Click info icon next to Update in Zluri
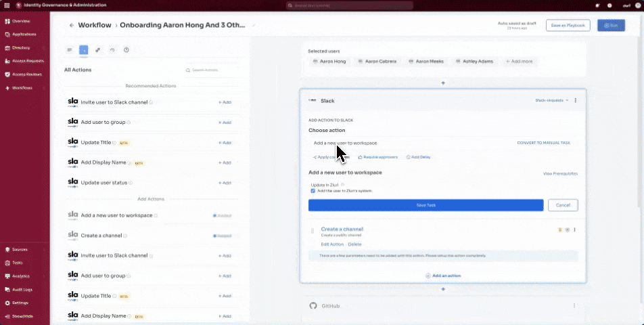 pos(343,185)
